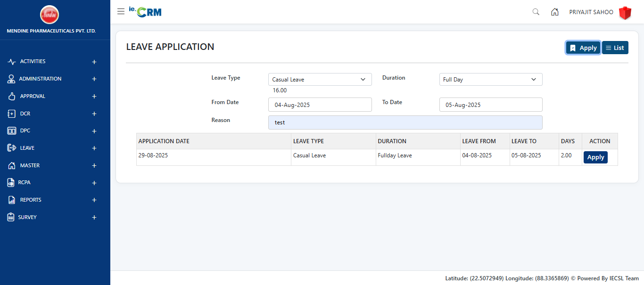The image size is (644, 285).
Task: Open the search icon in the top bar
Action: 536,11
